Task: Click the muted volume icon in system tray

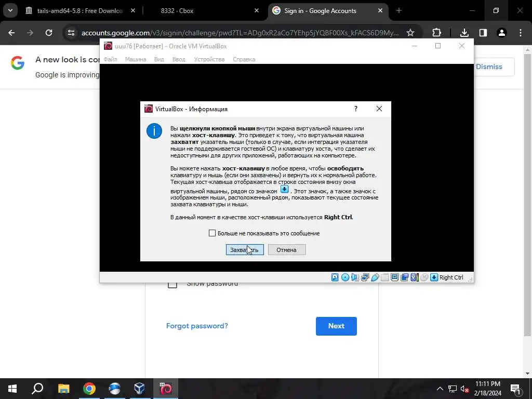Action: pos(464,389)
